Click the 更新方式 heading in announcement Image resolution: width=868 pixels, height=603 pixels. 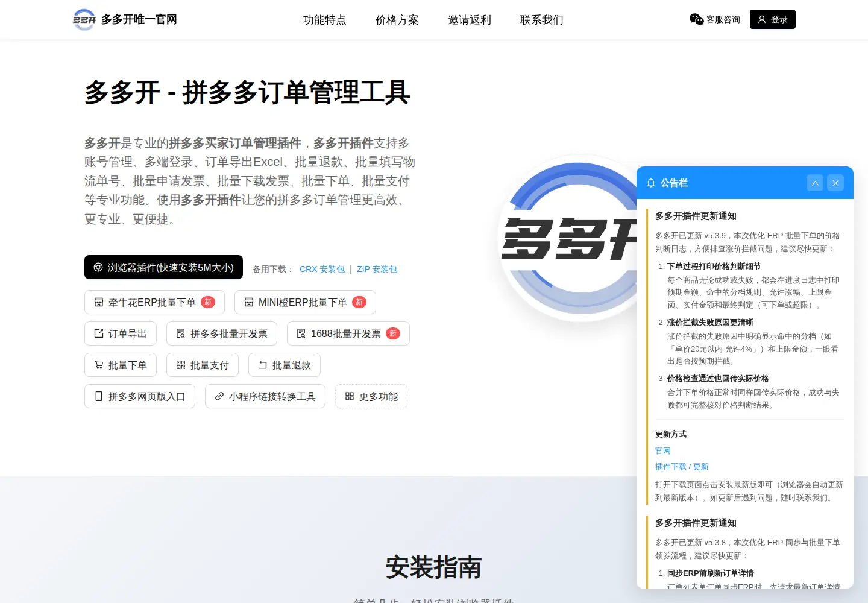click(671, 434)
